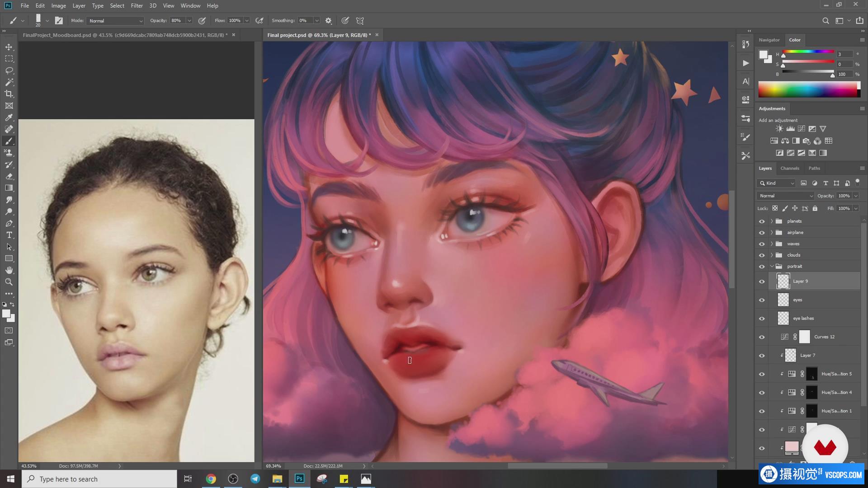Click the color spectrum ramp

[808, 89]
